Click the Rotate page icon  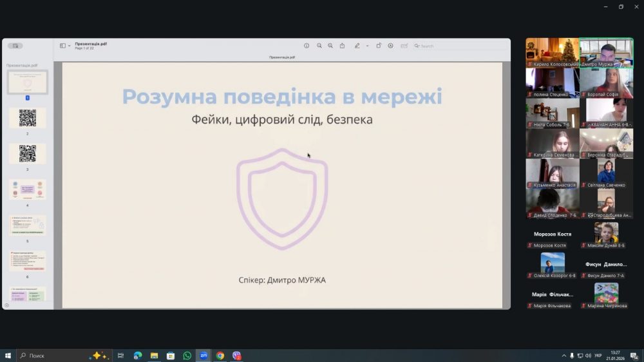tap(379, 46)
